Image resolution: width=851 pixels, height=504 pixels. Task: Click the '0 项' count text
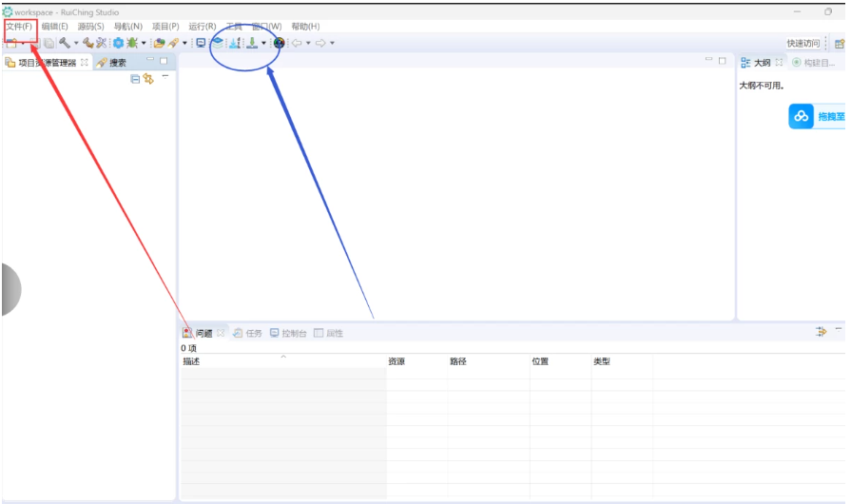pos(189,348)
